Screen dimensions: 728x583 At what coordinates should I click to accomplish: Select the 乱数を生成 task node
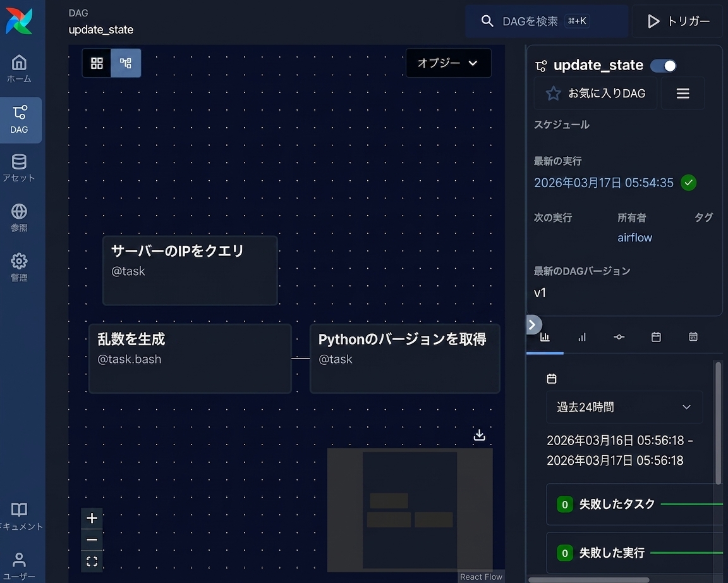coord(190,359)
